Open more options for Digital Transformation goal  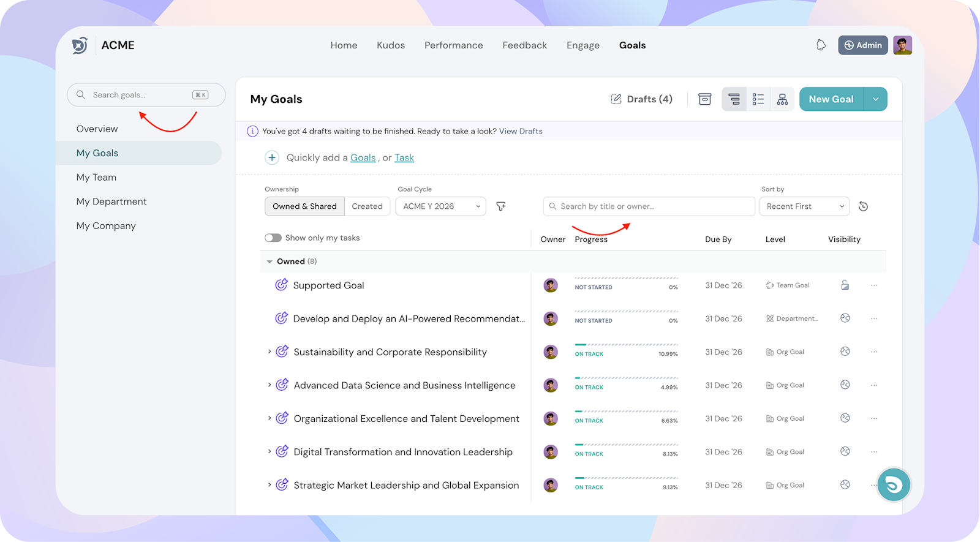(874, 452)
